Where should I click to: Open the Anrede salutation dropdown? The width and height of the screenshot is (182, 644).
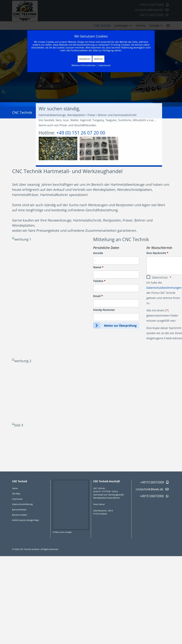coord(116,260)
